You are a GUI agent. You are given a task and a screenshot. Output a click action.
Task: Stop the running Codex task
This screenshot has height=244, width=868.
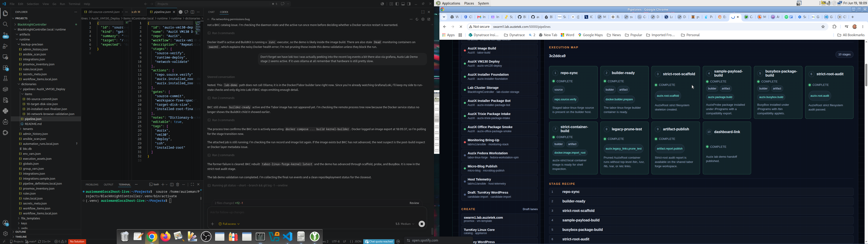(422, 224)
